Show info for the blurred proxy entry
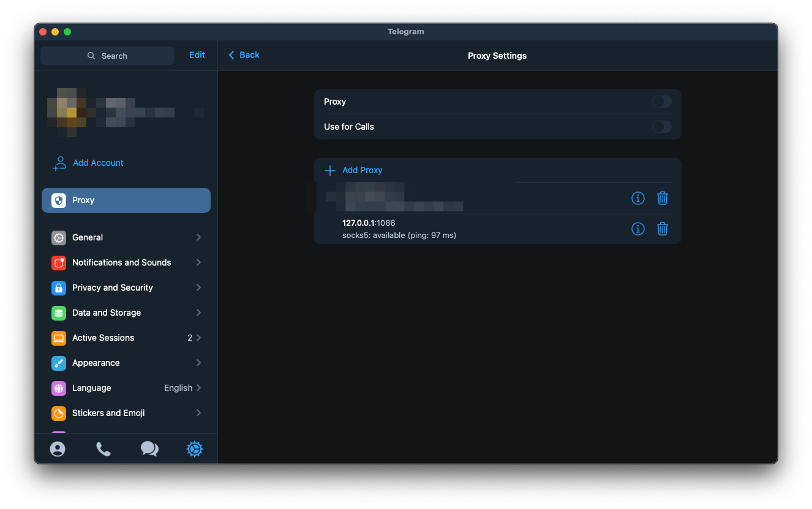Viewport: 812px width, 509px height. (x=638, y=198)
